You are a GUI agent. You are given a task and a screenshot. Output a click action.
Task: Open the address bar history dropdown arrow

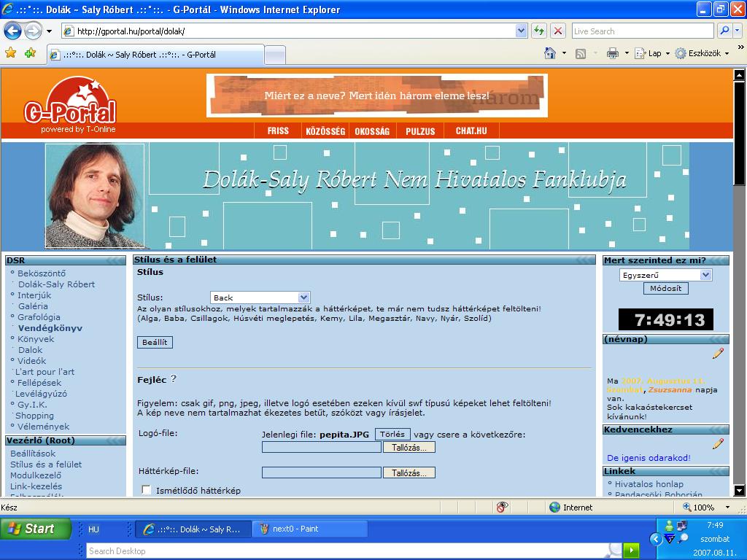521,31
